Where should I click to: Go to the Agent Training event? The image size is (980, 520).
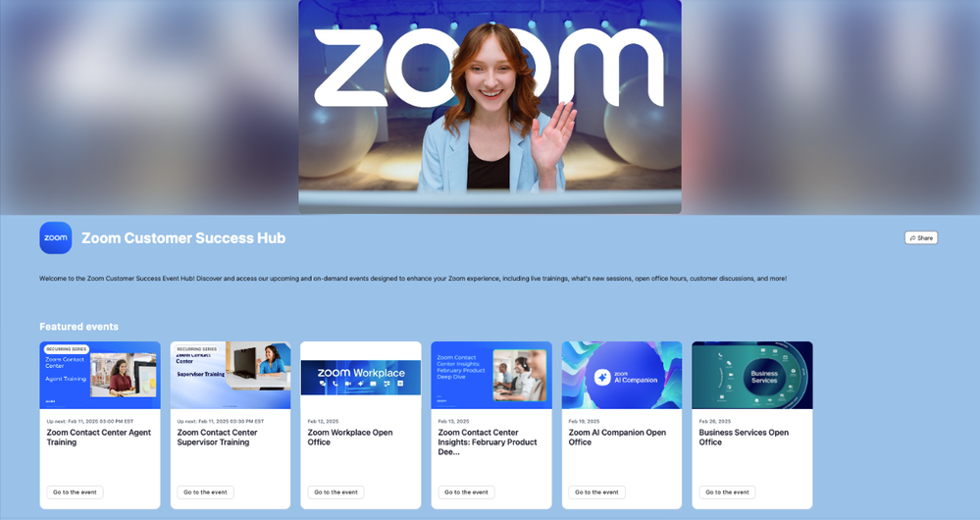coord(75,492)
